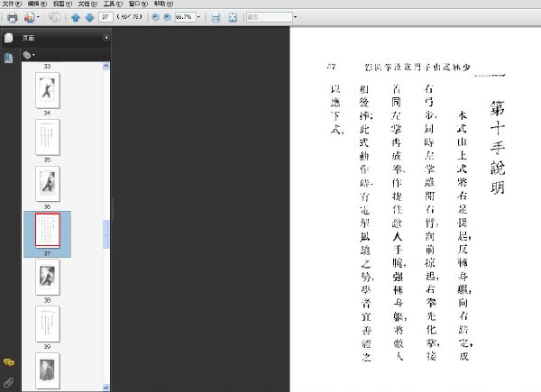Click the zoom in plus button
Viewport: 541px width, 392px height.
pyautogui.click(x=165, y=17)
